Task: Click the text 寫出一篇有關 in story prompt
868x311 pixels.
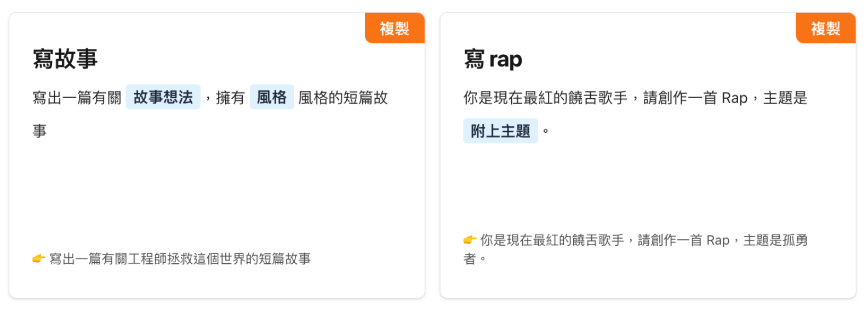Action: click(77, 98)
